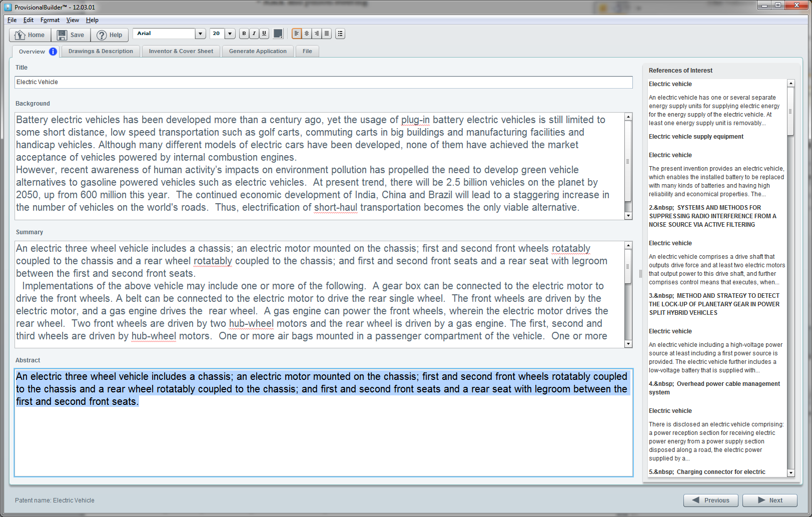
Task: Open 'Overhead power cable management system' reference
Action: coord(714,388)
